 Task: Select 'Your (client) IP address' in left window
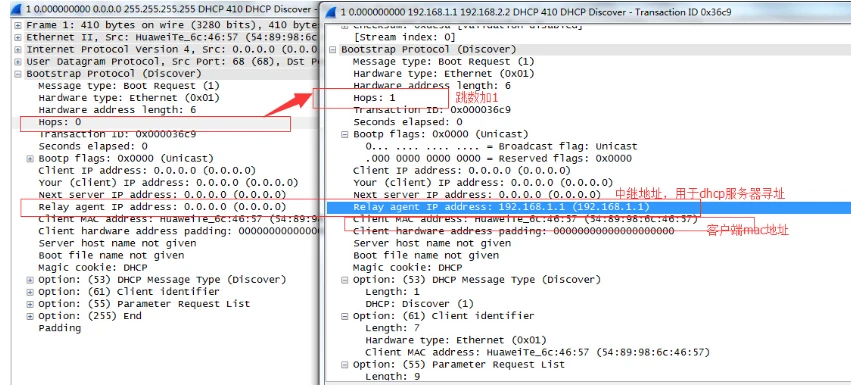pos(168,183)
